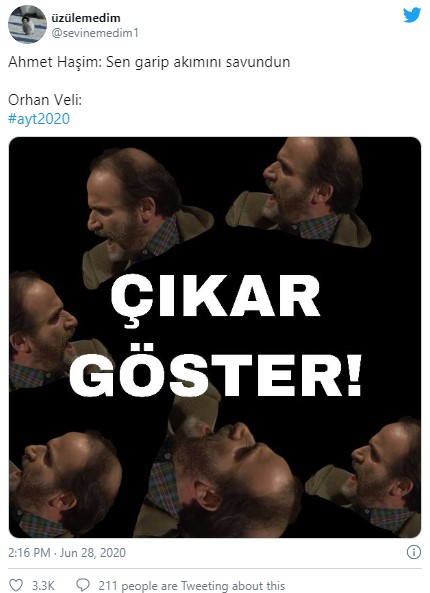Click the Ahmet Haşim tweet text line
430x593 pixels.
pyautogui.click(x=149, y=62)
